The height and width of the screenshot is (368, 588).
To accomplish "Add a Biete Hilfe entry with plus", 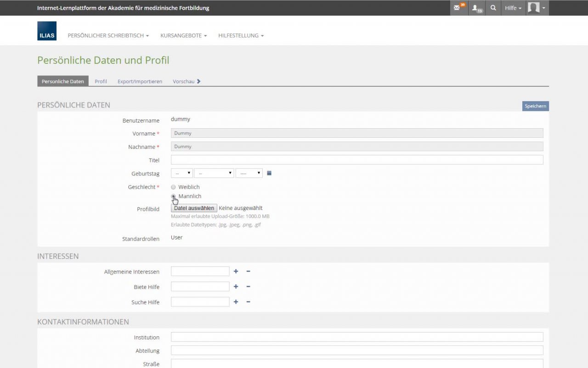I will click(236, 287).
